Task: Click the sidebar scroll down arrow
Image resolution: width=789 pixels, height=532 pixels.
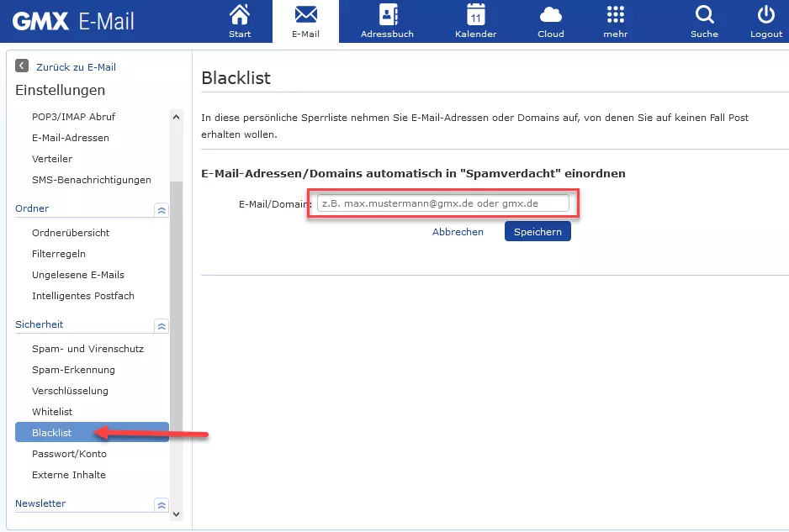Action: click(176, 514)
